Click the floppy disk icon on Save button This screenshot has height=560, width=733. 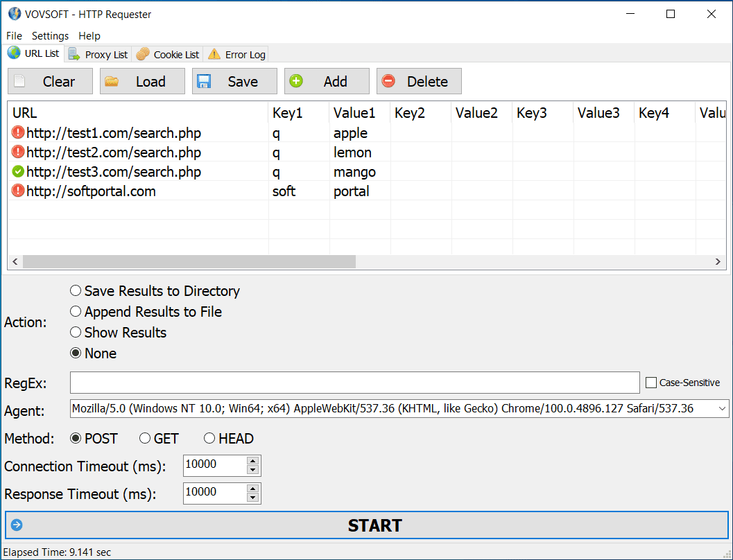pos(204,81)
